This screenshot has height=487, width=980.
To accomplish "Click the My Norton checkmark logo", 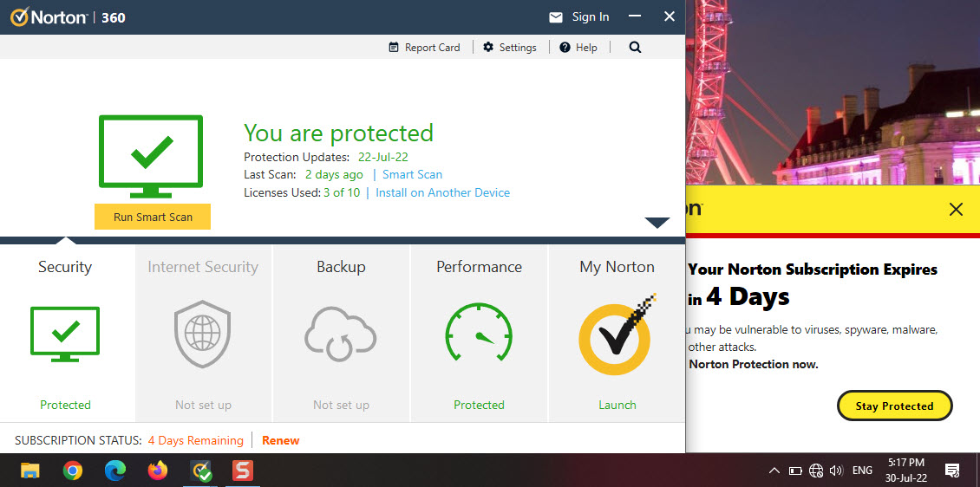I will (x=617, y=332).
